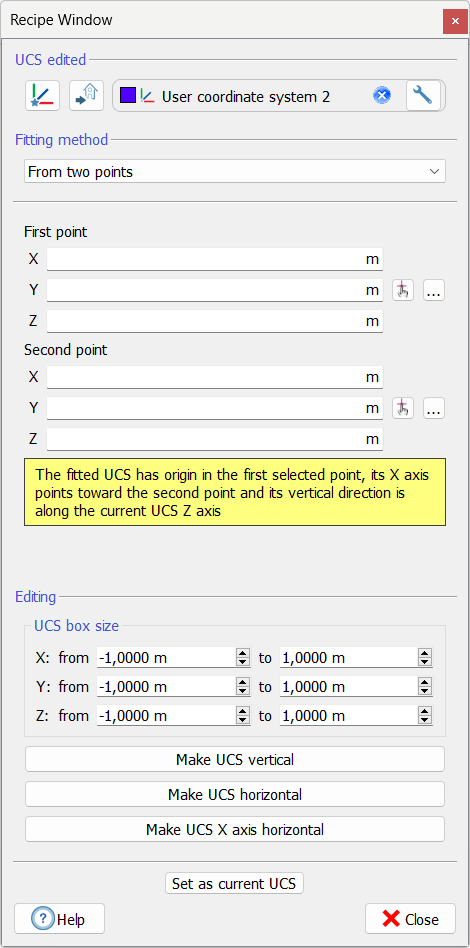Click the First point X input field
The height and width of the screenshot is (948, 470).
coord(215,259)
